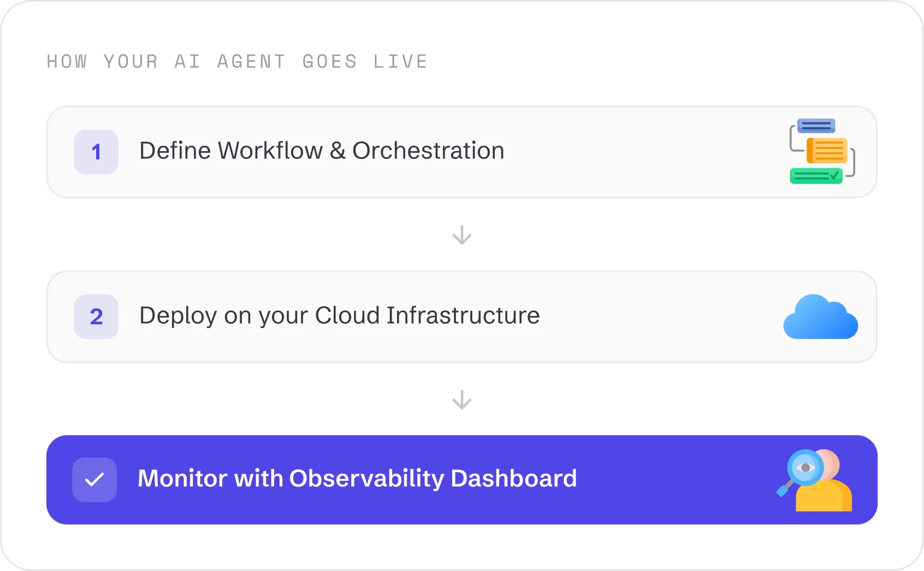Viewport: 924px width, 571px height.
Task: Click the workflow orchestration diagram icon
Action: (x=822, y=151)
